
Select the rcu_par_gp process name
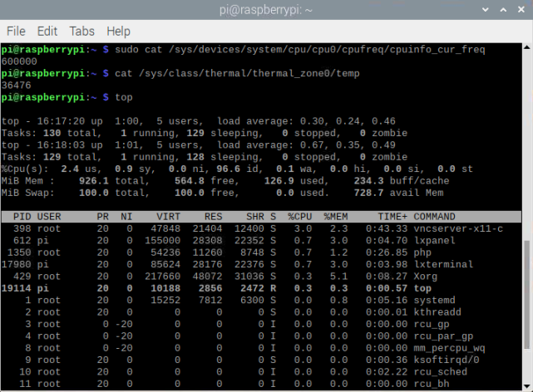coord(443,336)
